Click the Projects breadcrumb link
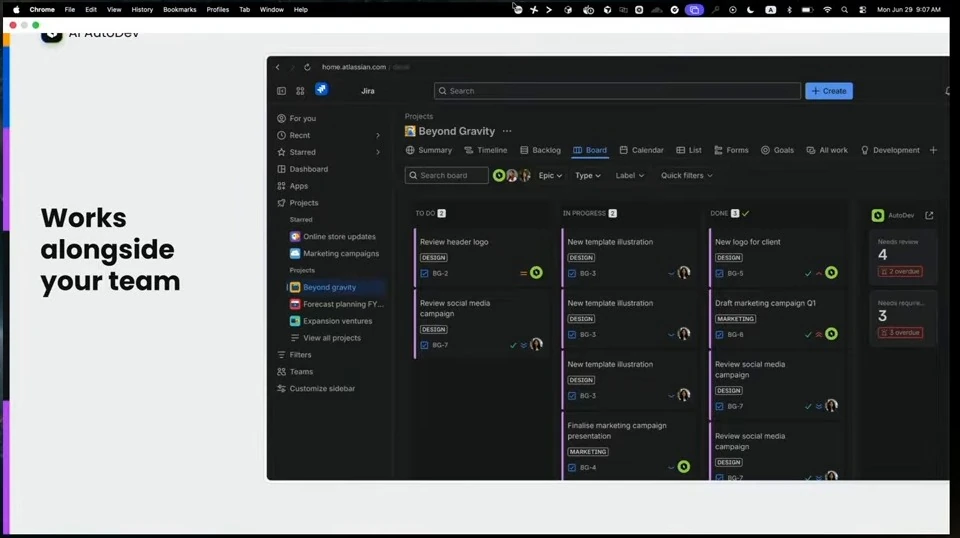Screen dimensions: 960x538 pyautogui.click(x=419, y=116)
